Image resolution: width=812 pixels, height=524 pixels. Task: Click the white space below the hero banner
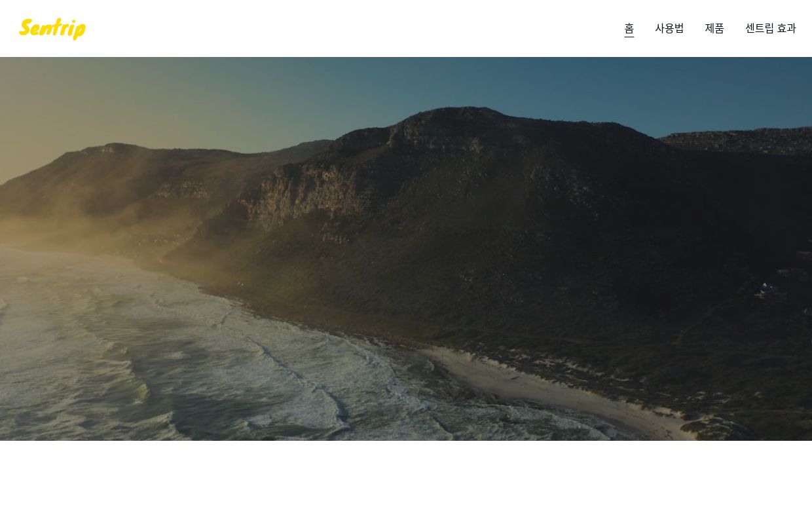click(x=406, y=481)
